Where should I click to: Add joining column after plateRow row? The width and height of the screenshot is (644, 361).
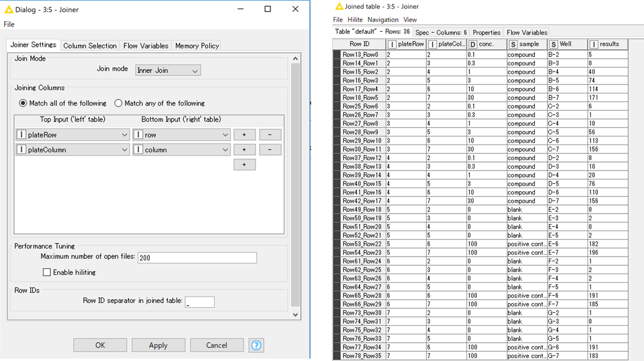tap(244, 135)
